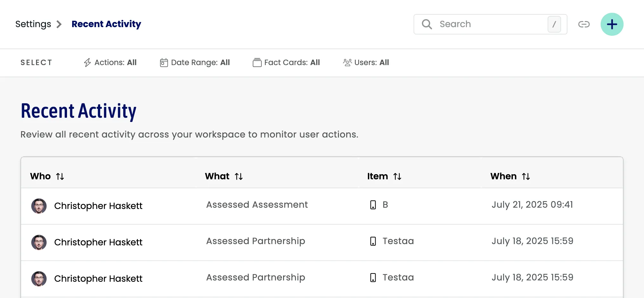Click the device icon next to item B

point(373,205)
